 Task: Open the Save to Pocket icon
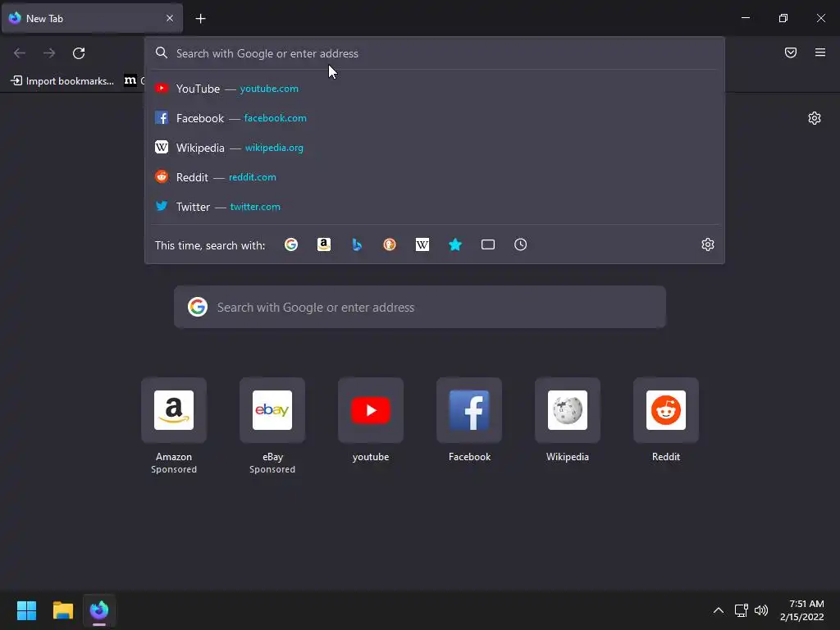pyautogui.click(x=790, y=52)
